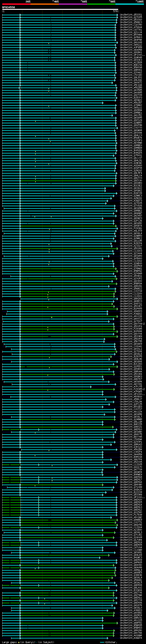Click the BP034558 query name label
The width and height of the screenshot is (146, 644).
pyautogui.click(x=8, y=7)
